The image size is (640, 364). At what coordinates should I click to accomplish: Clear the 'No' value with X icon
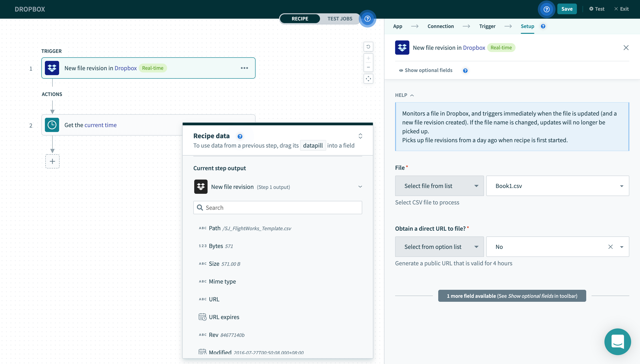coord(610,247)
